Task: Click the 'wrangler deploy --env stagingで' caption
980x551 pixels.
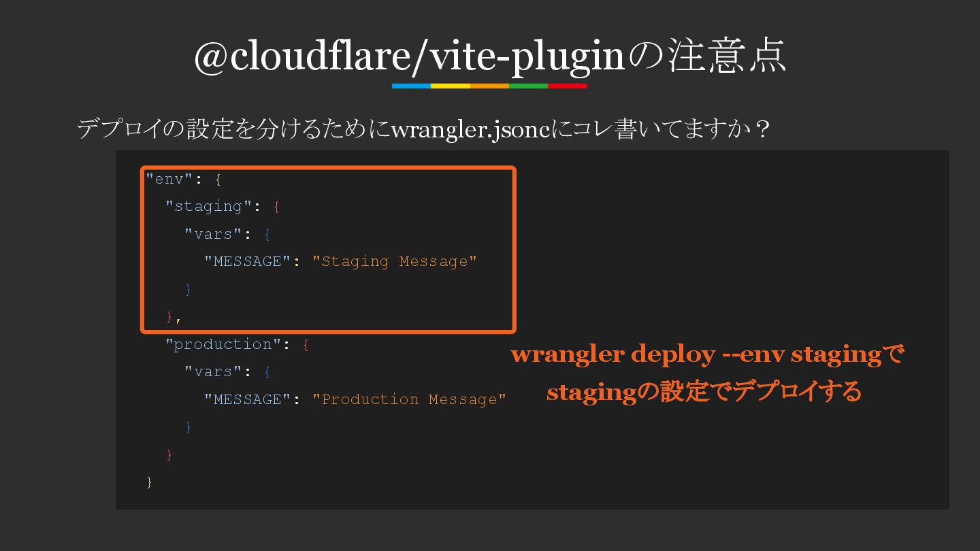Action: [x=706, y=354]
